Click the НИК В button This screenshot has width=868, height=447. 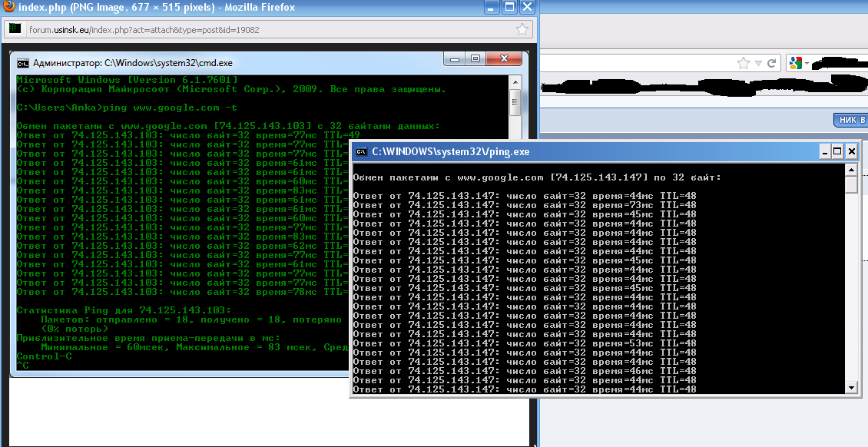(x=852, y=120)
